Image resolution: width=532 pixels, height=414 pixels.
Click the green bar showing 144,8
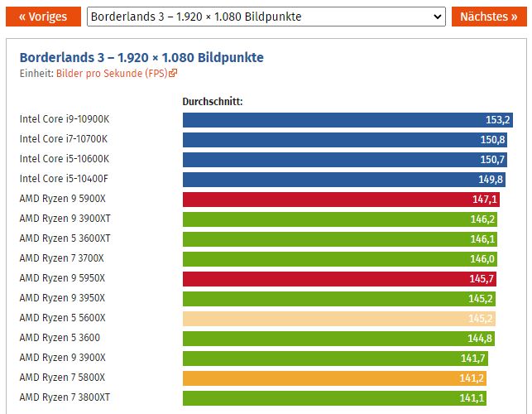tap(338, 339)
